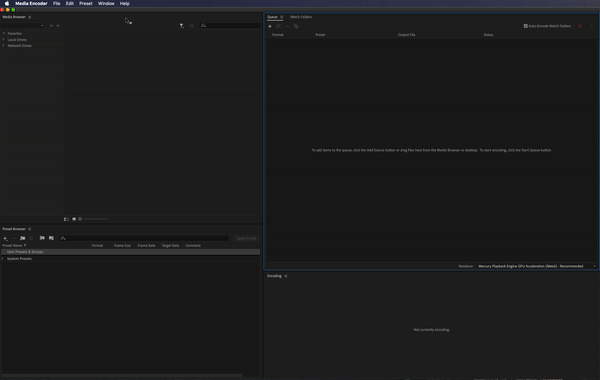Click the Media Browser search field
The image size is (600, 380).
click(x=230, y=26)
